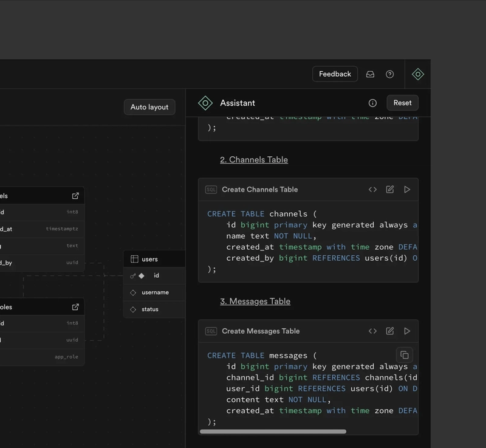
Task: Click the SQL badge of Create Channels Table
Action: [211, 190]
